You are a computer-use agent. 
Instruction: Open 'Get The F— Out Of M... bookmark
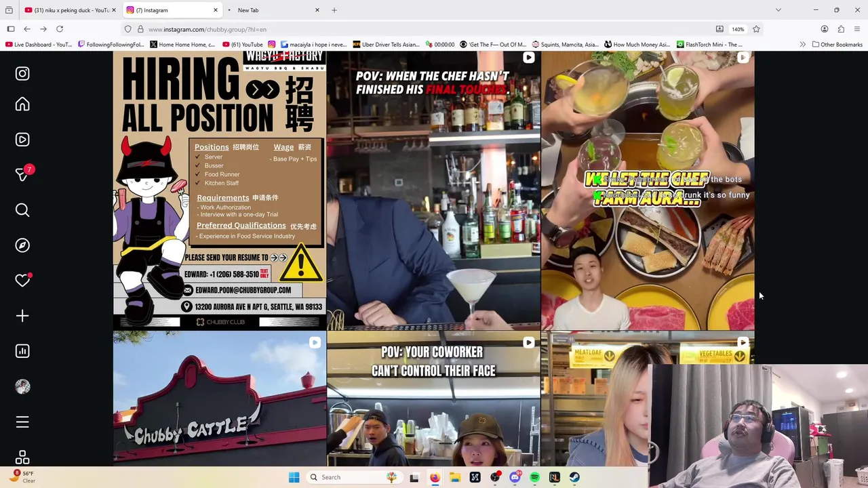click(x=493, y=45)
